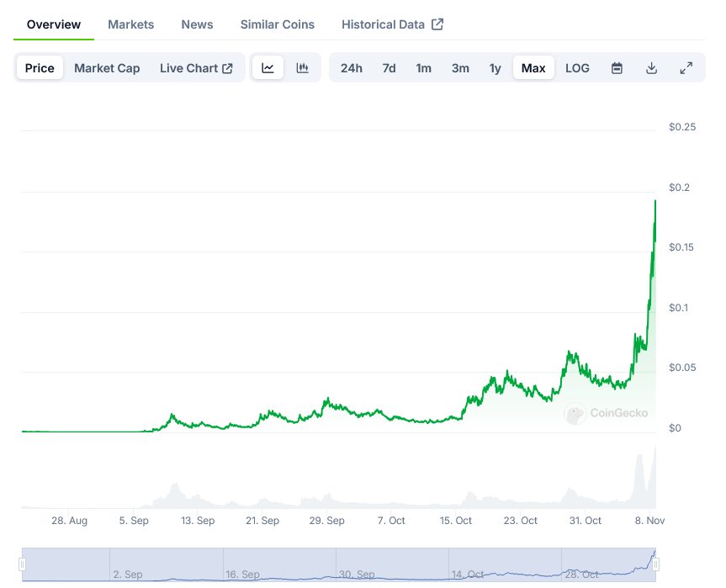Open the Markets tab
This screenshot has height=588, width=726.
click(x=131, y=24)
